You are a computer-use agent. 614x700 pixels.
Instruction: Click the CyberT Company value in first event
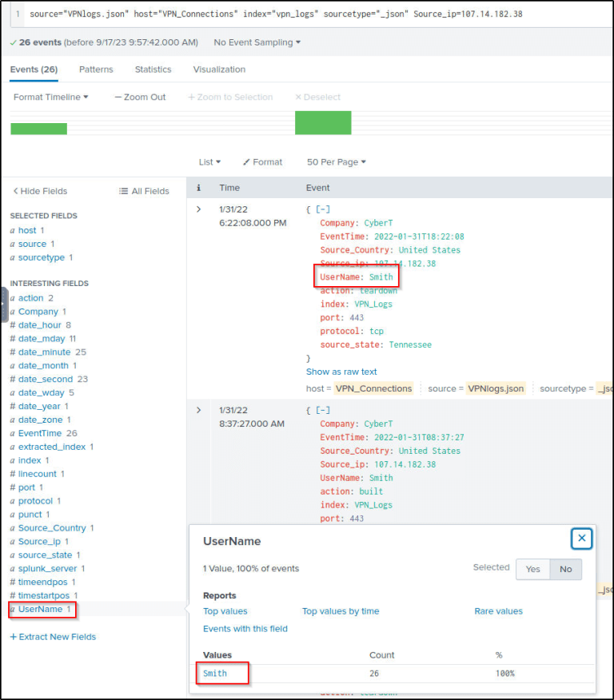378,223
